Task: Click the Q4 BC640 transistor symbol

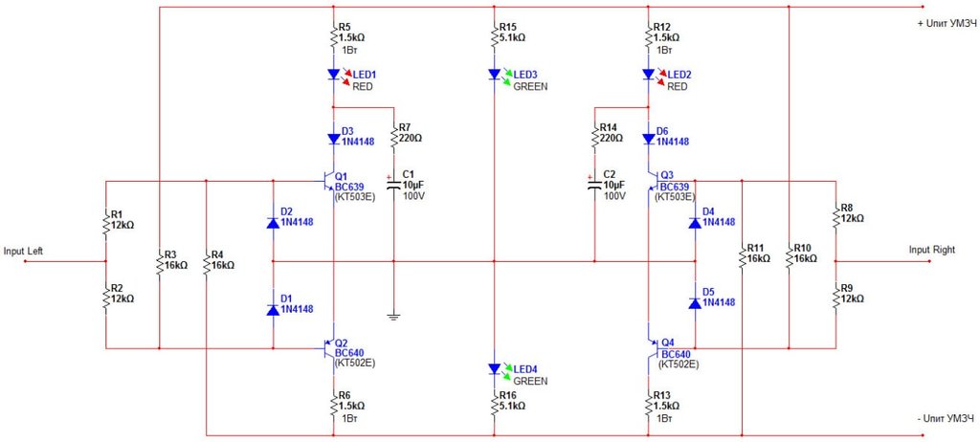Action: pyautogui.click(x=655, y=347)
